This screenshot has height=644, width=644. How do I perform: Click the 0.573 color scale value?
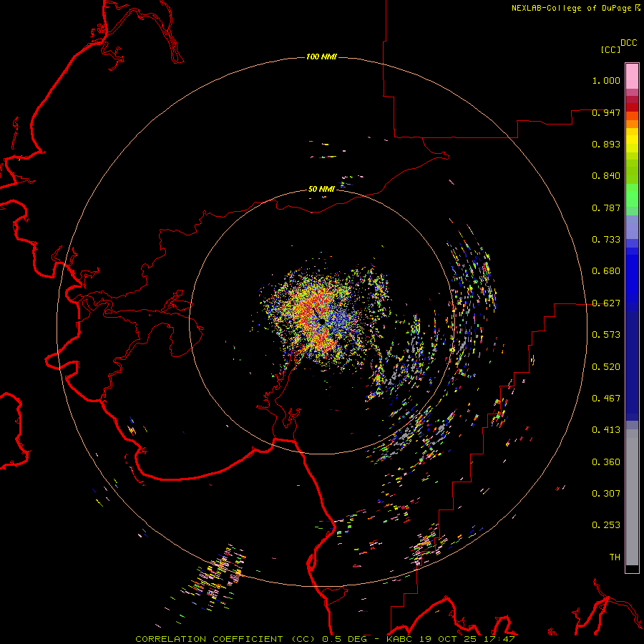click(606, 335)
